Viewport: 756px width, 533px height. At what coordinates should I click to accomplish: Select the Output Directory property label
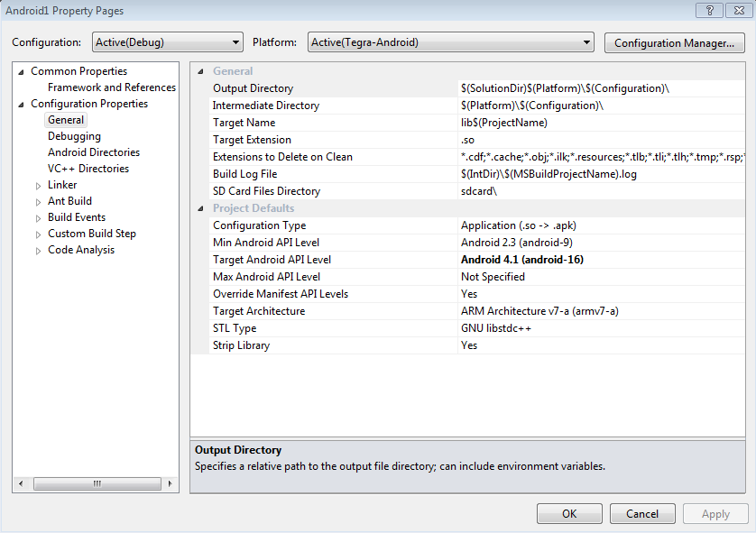click(254, 88)
